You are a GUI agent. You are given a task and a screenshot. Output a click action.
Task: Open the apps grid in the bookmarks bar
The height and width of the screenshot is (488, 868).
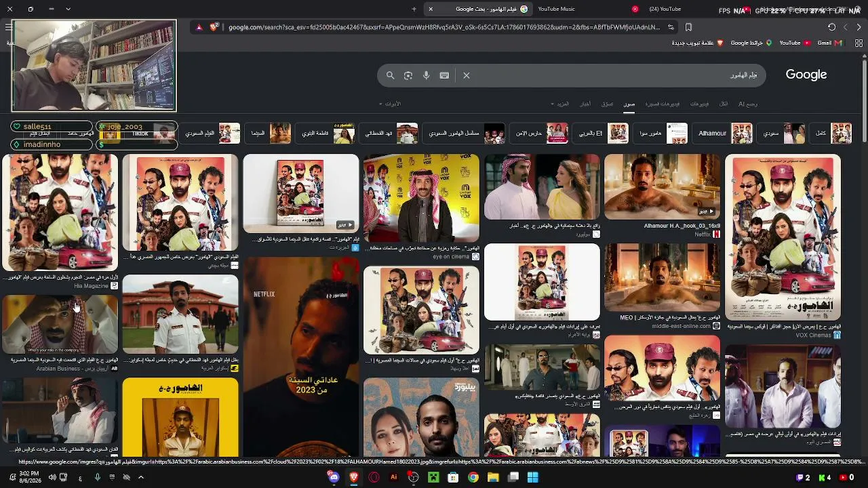[859, 43]
